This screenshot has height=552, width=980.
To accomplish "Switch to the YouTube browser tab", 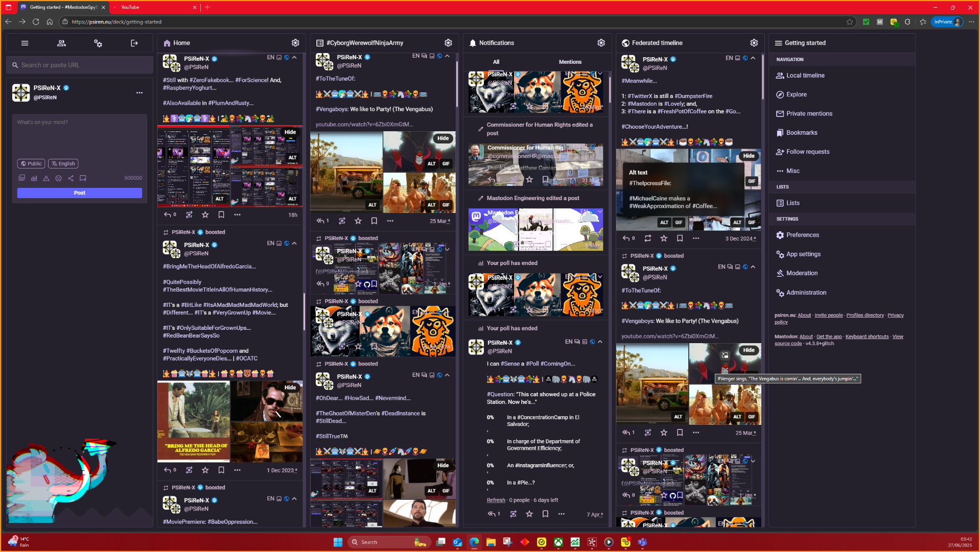I will (153, 7).
